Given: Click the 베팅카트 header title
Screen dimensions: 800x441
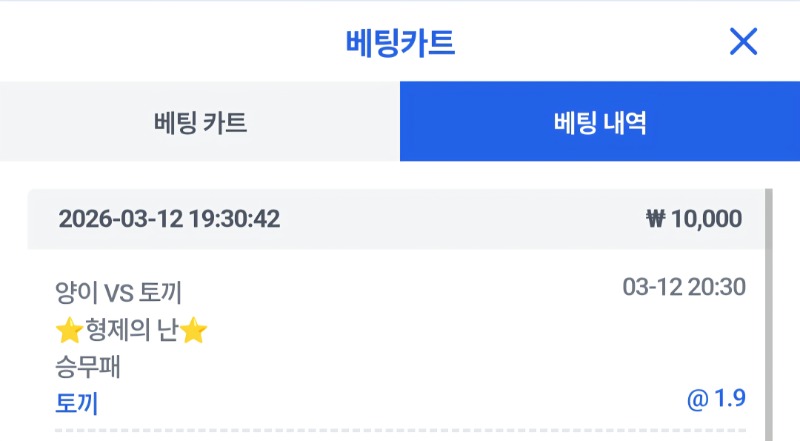Looking at the screenshot, I should (400, 42).
